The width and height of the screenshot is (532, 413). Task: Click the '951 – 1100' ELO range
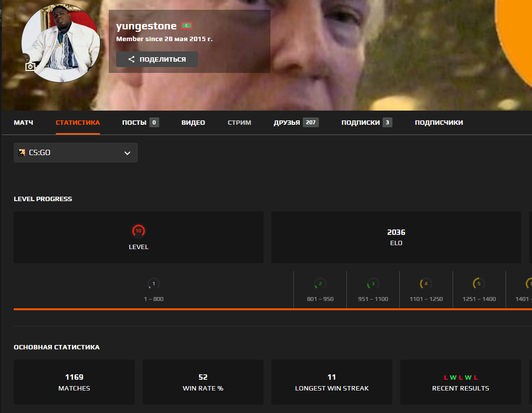[x=373, y=299]
